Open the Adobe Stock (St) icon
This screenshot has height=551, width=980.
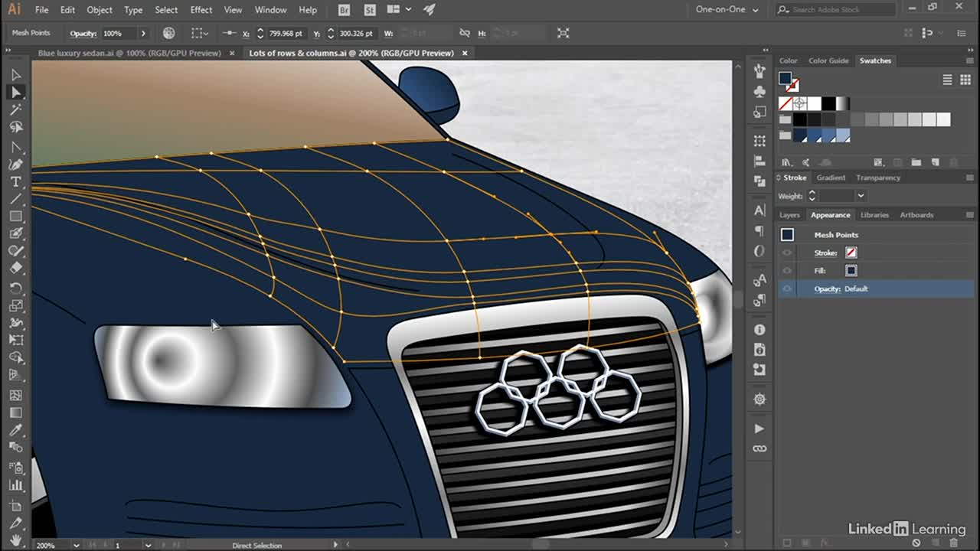pyautogui.click(x=370, y=10)
